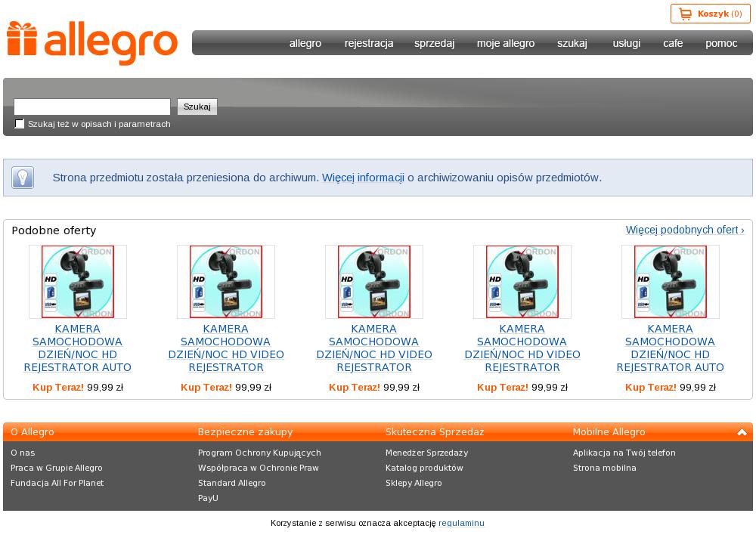This screenshot has height=538, width=756.
Task: Follow the 'Więcej informacji' link
Action: [x=363, y=178]
